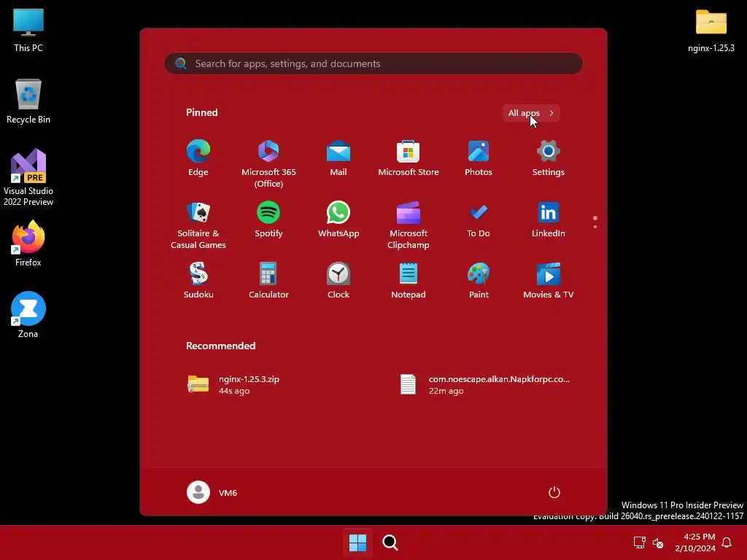747x560 pixels.
Task: Go to next pinned apps page dot
Action: [595, 227]
